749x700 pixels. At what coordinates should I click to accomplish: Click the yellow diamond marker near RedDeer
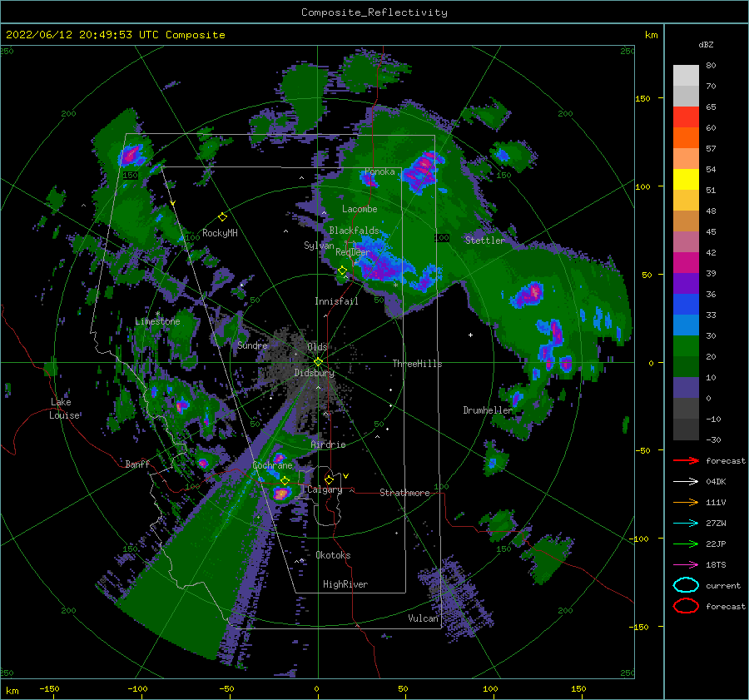pos(342,271)
